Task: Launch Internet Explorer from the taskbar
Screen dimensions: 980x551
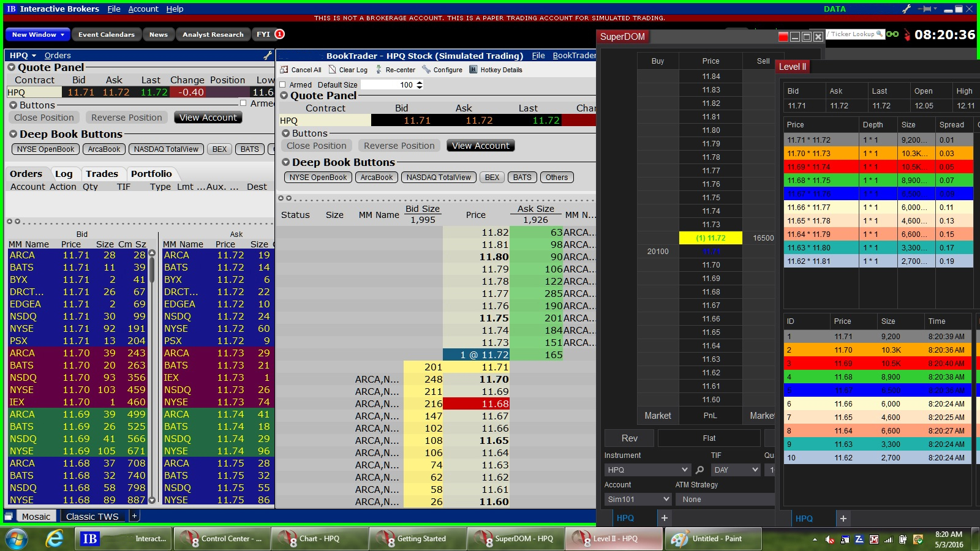Action: coord(55,539)
